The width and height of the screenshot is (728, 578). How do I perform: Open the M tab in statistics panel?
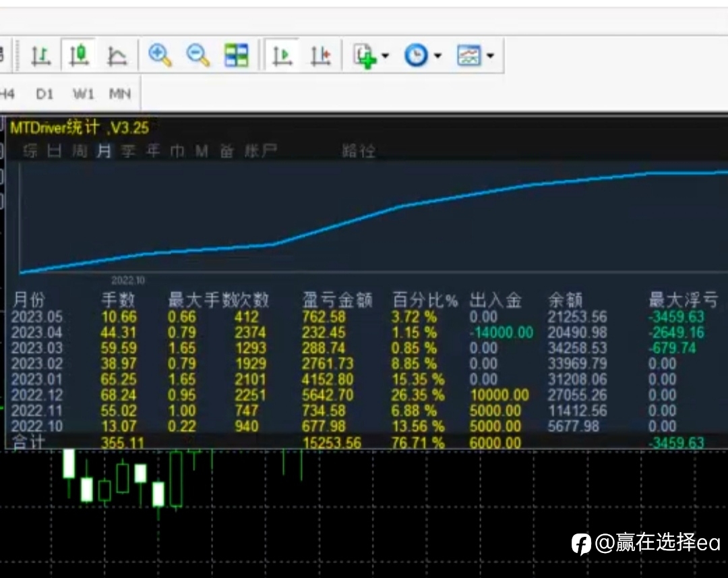point(202,151)
